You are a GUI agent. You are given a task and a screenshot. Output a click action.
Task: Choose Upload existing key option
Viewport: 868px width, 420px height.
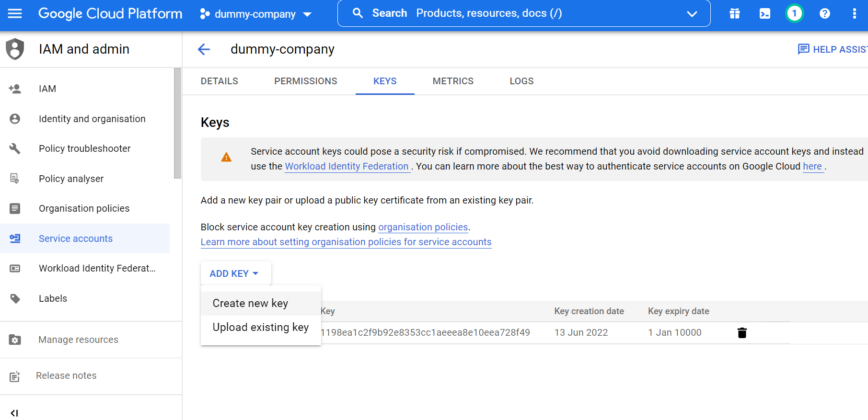[x=261, y=327]
